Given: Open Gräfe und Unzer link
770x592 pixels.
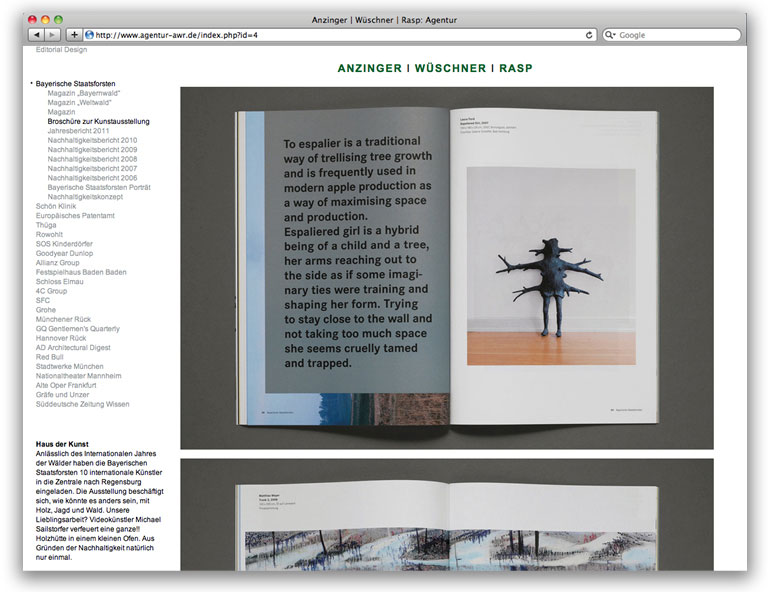Looking at the screenshot, I should point(62,395).
